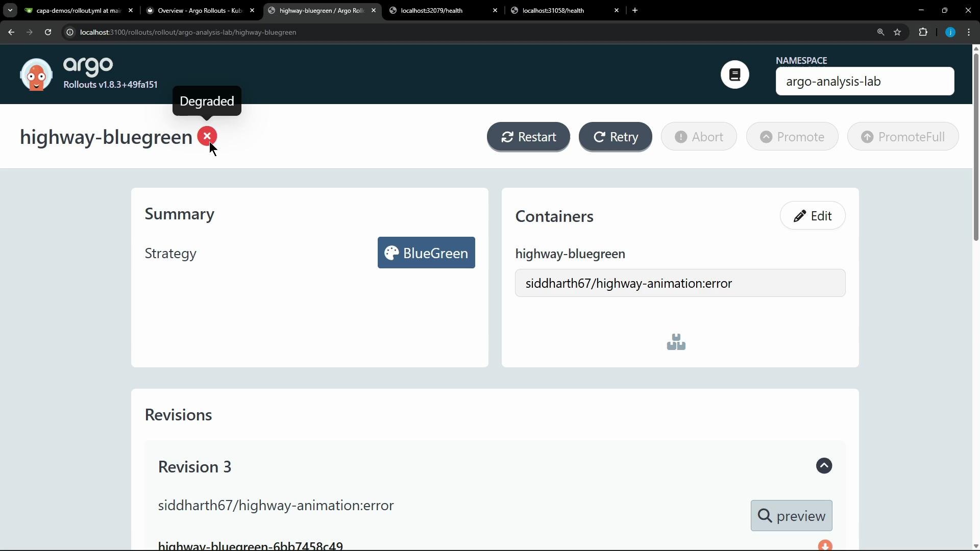The width and height of the screenshot is (980, 551).
Task: Go back in browser history
Action: point(11,32)
